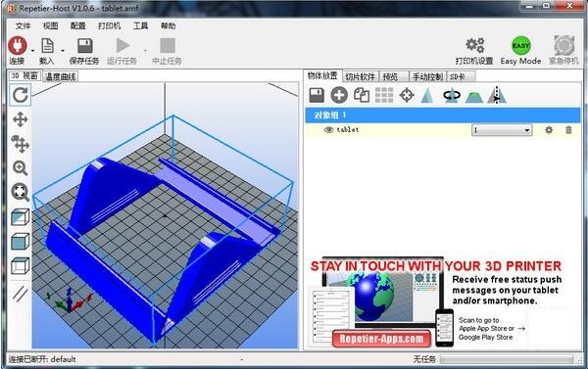This screenshot has width=588, height=369.
Task: Open the Connect dropdown arrow
Action: [32, 50]
